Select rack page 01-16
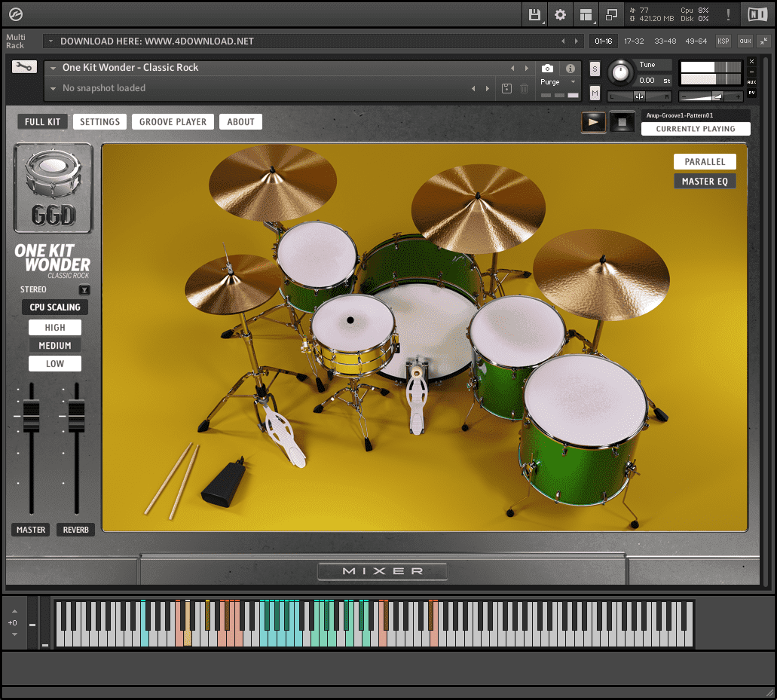 coord(603,41)
